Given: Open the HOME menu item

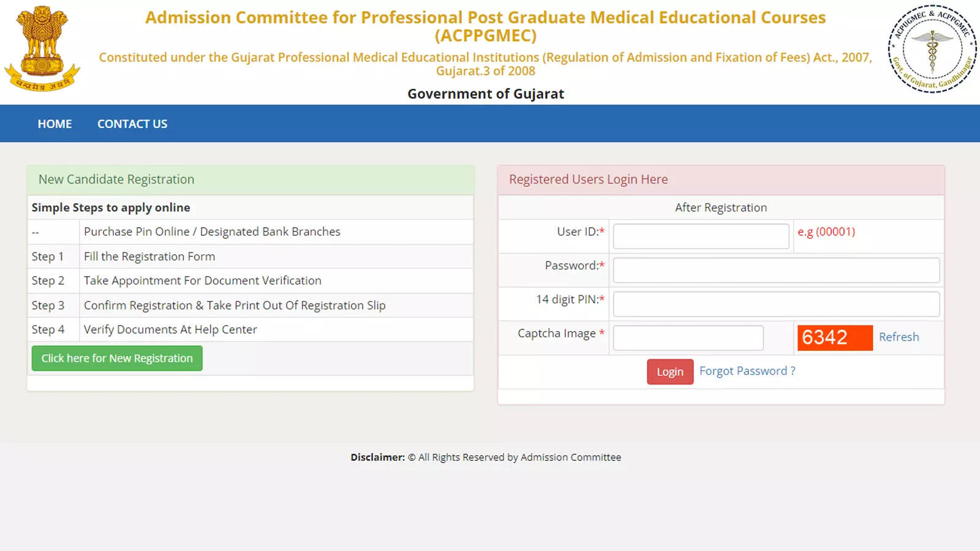Looking at the screenshot, I should click(x=55, y=124).
